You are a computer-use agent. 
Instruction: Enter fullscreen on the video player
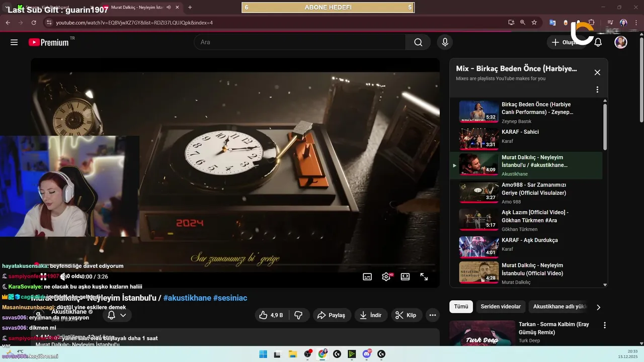[424, 277]
